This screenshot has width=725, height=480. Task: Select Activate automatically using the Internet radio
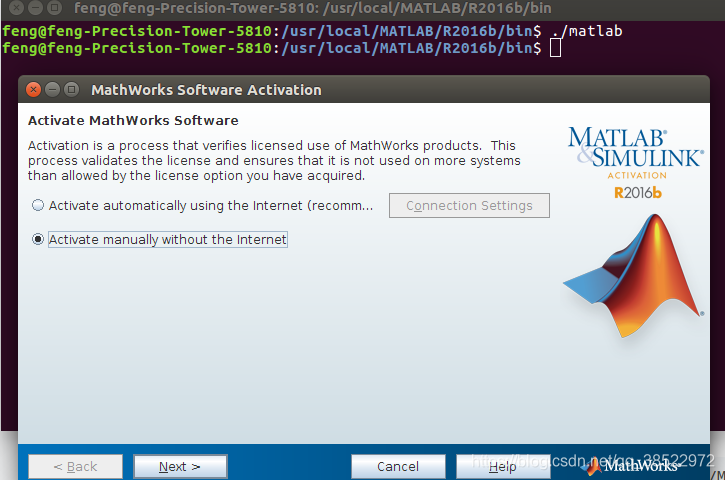click(38, 205)
